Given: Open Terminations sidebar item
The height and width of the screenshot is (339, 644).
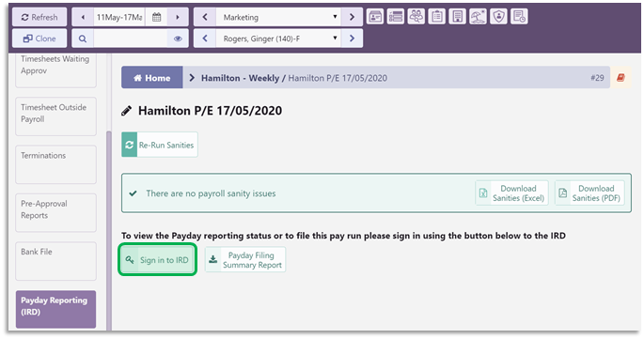Looking at the screenshot, I should tap(55, 164).
